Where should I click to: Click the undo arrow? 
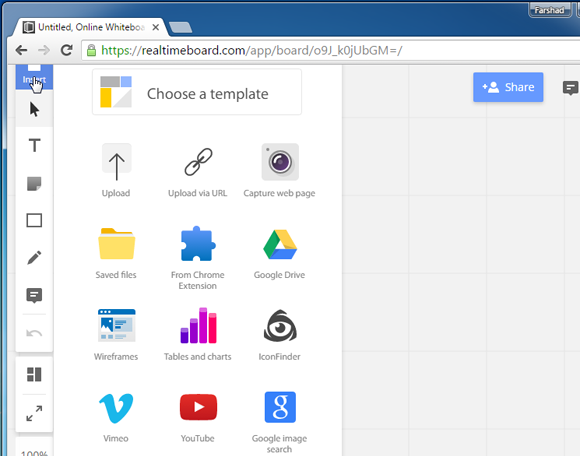34,334
